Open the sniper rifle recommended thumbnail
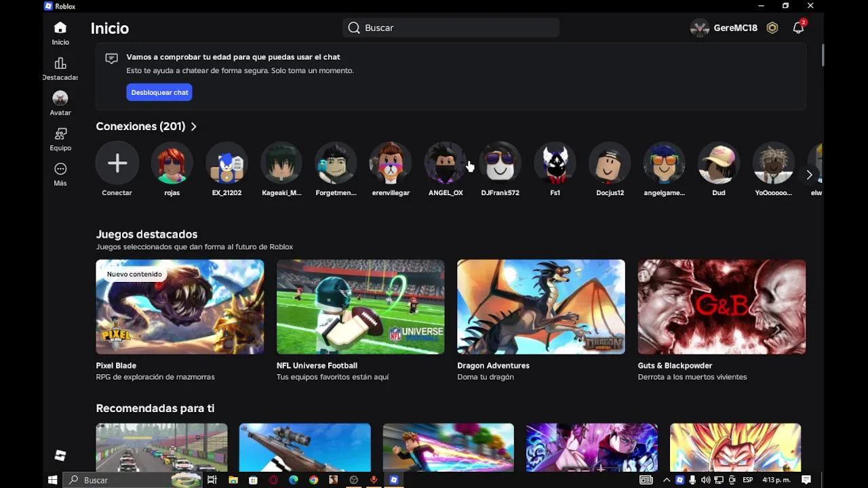 (x=305, y=447)
